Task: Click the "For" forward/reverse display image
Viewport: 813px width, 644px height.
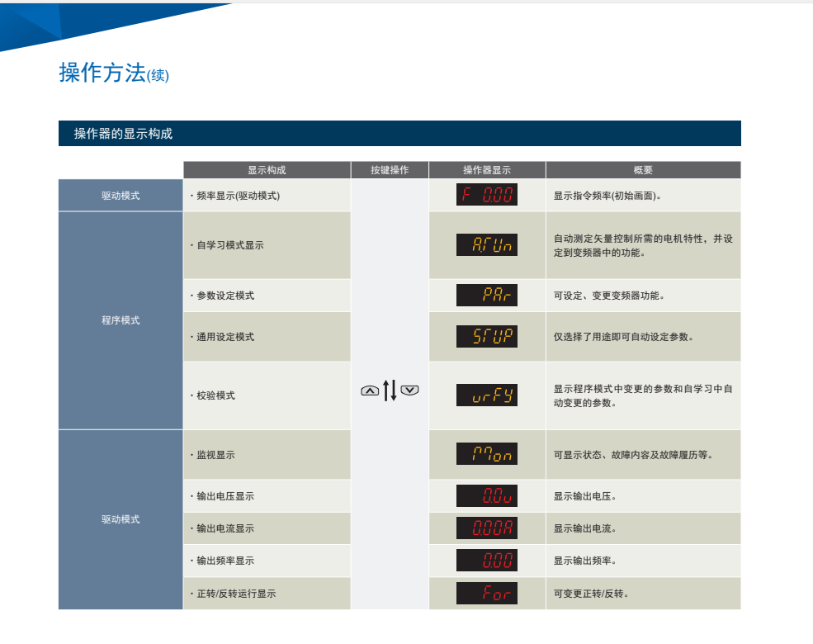Action: [487, 593]
